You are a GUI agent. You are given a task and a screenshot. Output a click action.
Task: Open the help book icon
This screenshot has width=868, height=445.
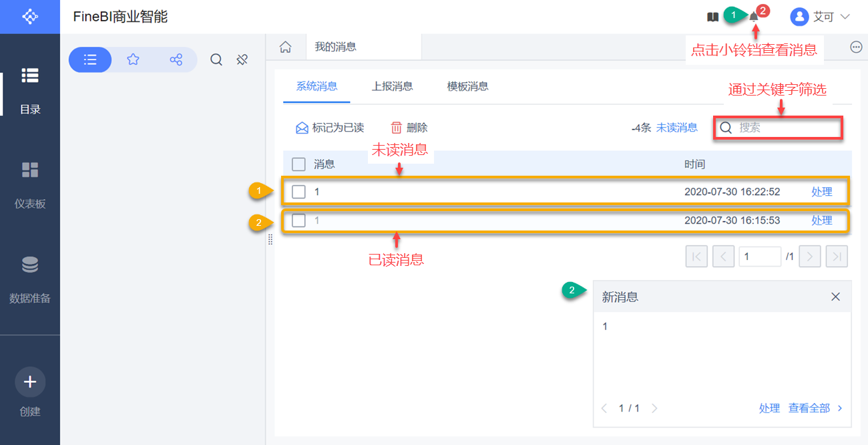[x=712, y=17]
